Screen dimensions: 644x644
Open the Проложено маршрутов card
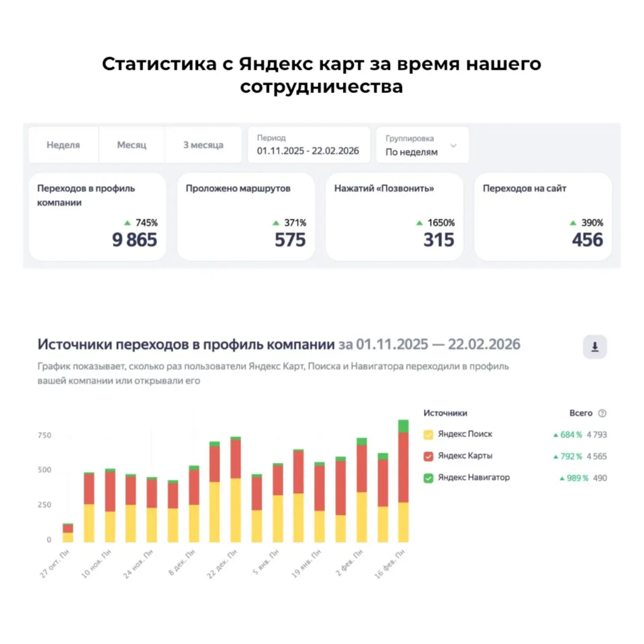tap(246, 216)
